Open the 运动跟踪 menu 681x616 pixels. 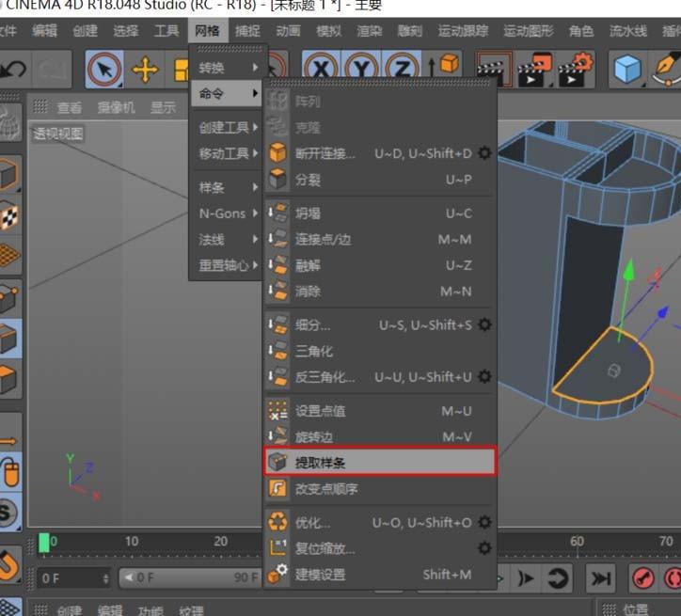tap(463, 30)
